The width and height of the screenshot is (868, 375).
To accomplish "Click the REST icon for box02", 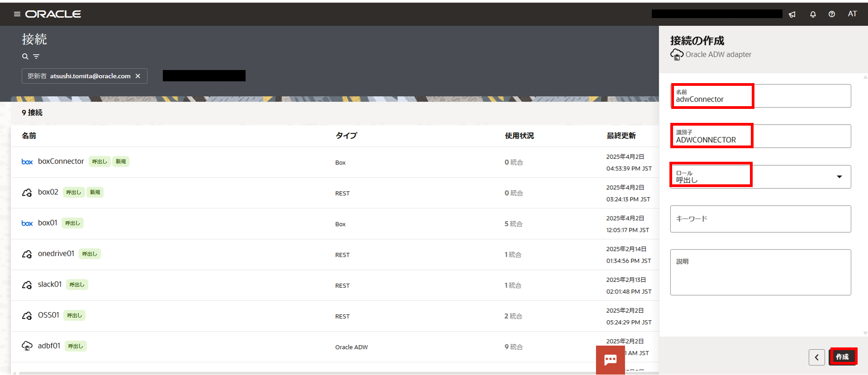I will (x=27, y=192).
